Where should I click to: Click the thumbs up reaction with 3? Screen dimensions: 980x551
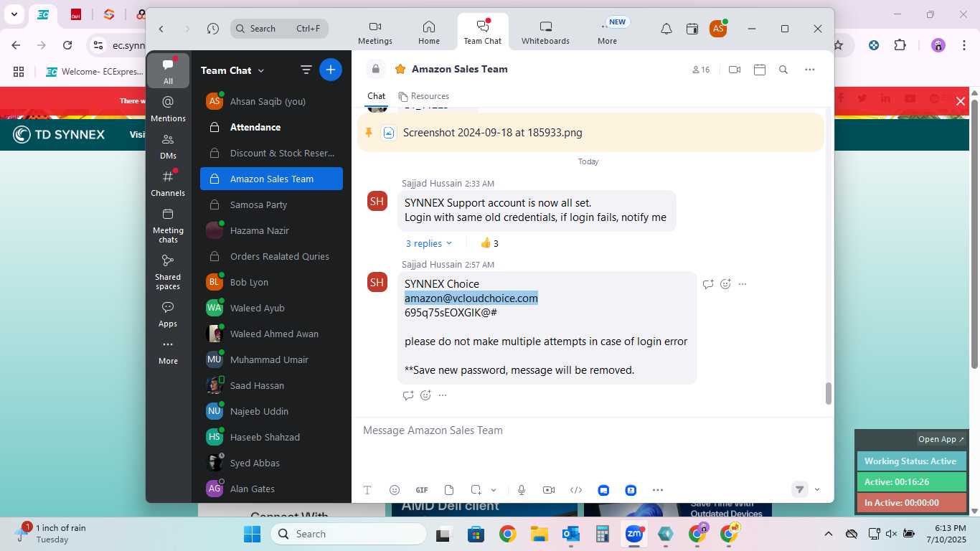(489, 243)
